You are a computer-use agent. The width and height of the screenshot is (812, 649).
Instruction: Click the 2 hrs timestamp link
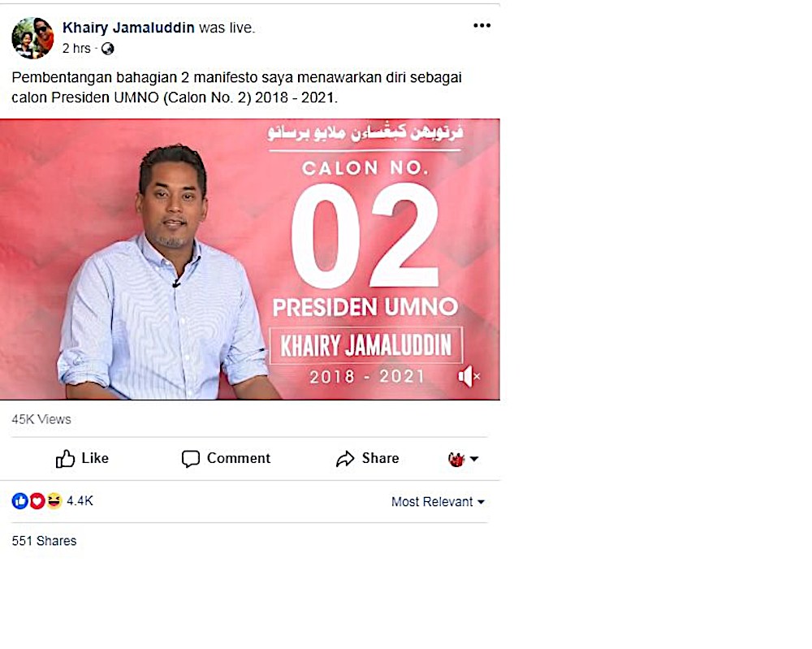click(x=76, y=49)
